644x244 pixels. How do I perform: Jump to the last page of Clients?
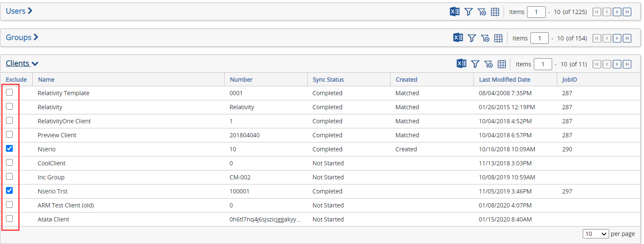[627, 64]
